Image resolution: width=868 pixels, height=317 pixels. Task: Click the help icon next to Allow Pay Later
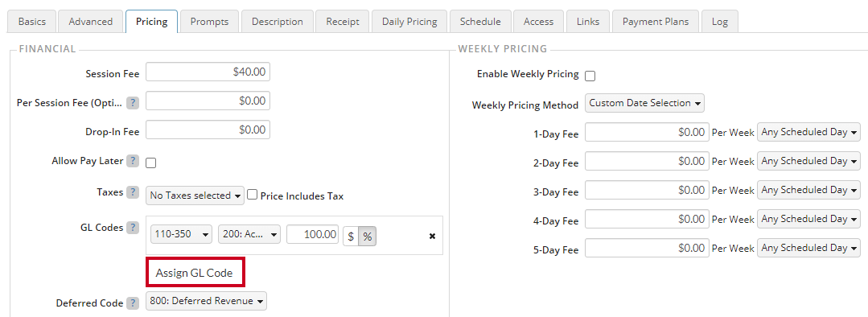(133, 161)
